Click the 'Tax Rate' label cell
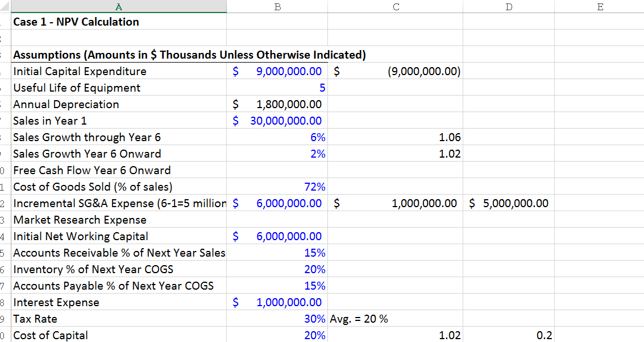Screen dimensions: 644x342 point(119,319)
